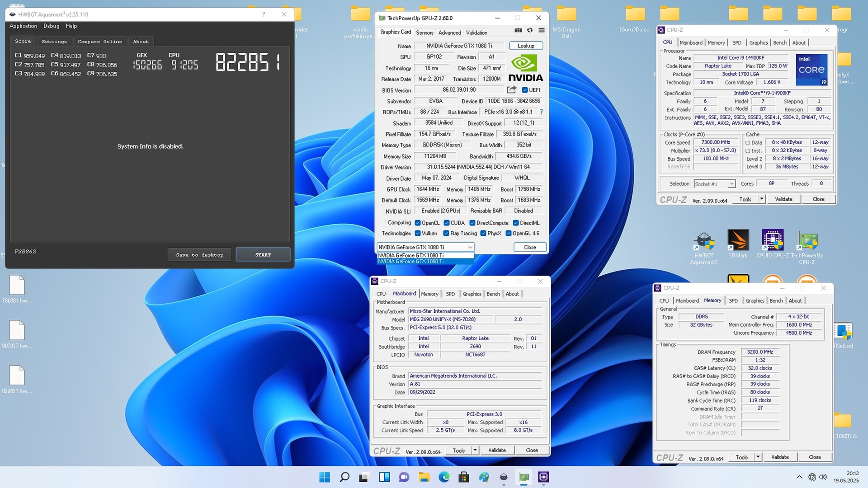The image size is (868, 488).
Task: Click Tools button in CPU-Z Memory window
Action: click(x=742, y=457)
